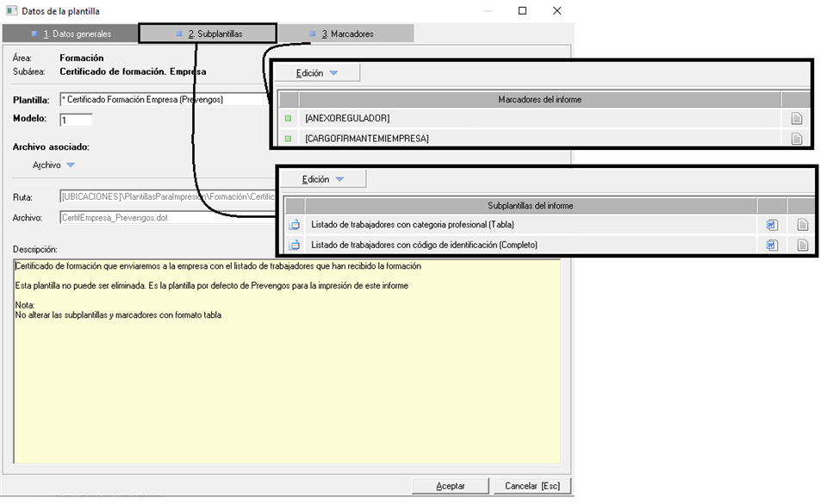Click the blue subtemplate icon beside categoria profesional listing
Viewport: 827px width, 504px height.
point(294,225)
